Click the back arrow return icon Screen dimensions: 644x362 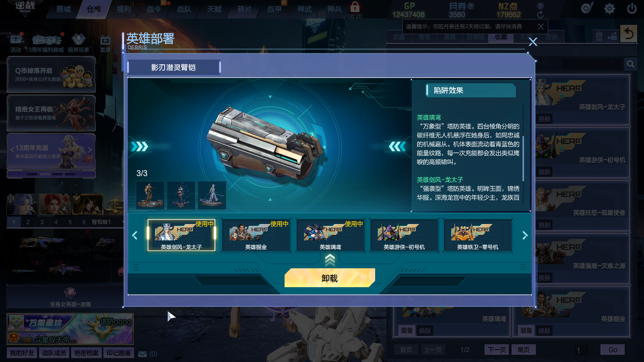pos(629,34)
